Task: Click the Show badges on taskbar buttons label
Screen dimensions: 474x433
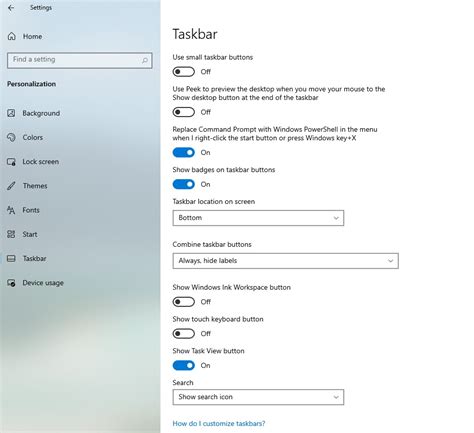Action: pos(224,170)
